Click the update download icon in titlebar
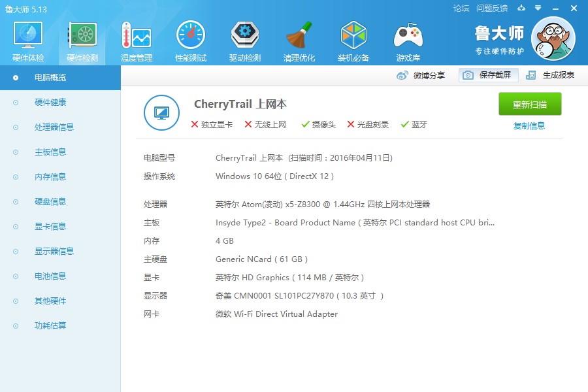This screenshot has height=392, width=588. click(521, 8)
